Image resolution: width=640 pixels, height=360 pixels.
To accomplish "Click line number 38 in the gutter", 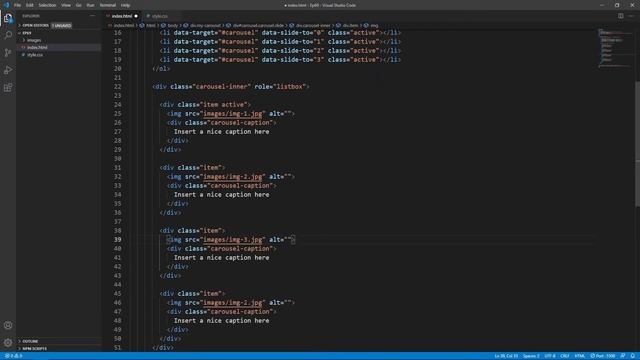I will [x=118, y=231].
